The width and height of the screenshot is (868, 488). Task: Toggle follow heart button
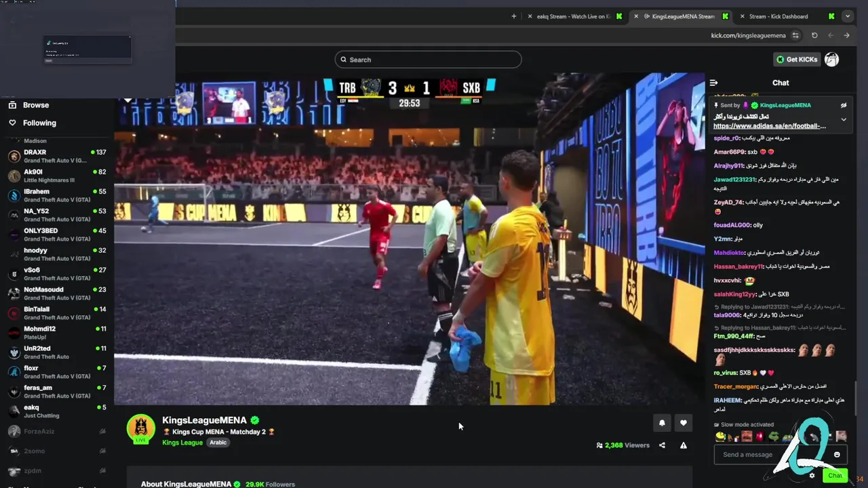point(683,423)
